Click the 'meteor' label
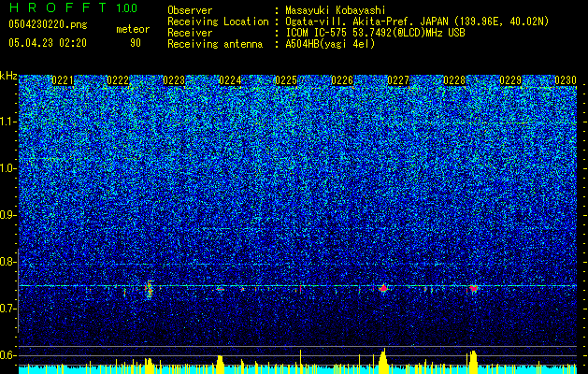The image size is (588, 374). coord(133,29)
